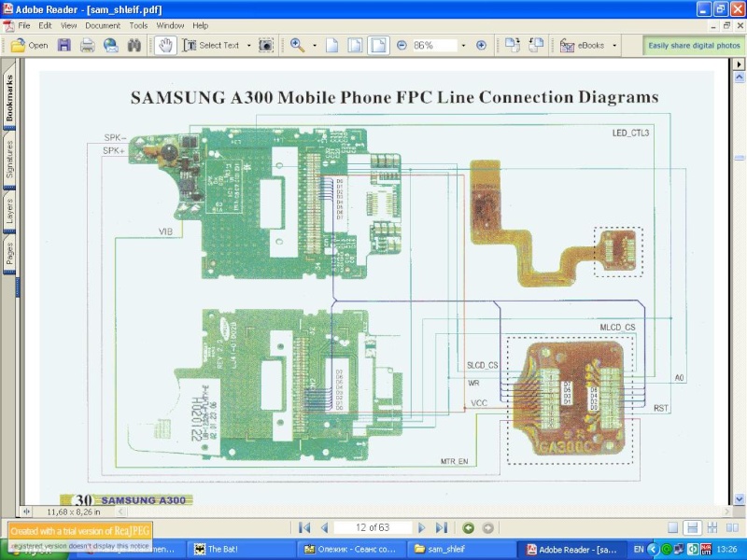Switch to Facing pages layout
The height and width of the screenshot is (560, 747).
coord(732,527)
